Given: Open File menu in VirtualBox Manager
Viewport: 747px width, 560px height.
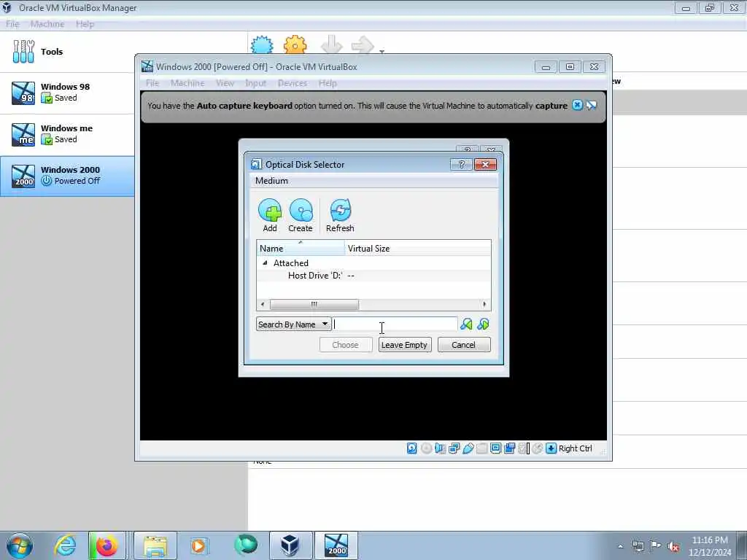Looking at the screenshot, I should 12,24.
